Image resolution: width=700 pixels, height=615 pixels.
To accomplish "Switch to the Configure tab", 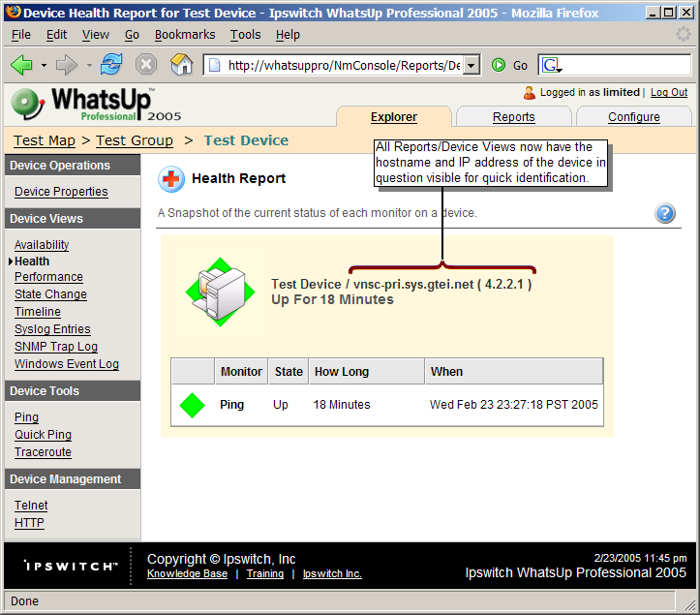I will 633,117.
